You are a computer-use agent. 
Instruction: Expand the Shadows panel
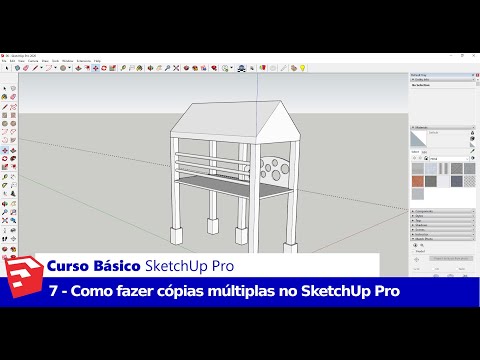(442, 225)
